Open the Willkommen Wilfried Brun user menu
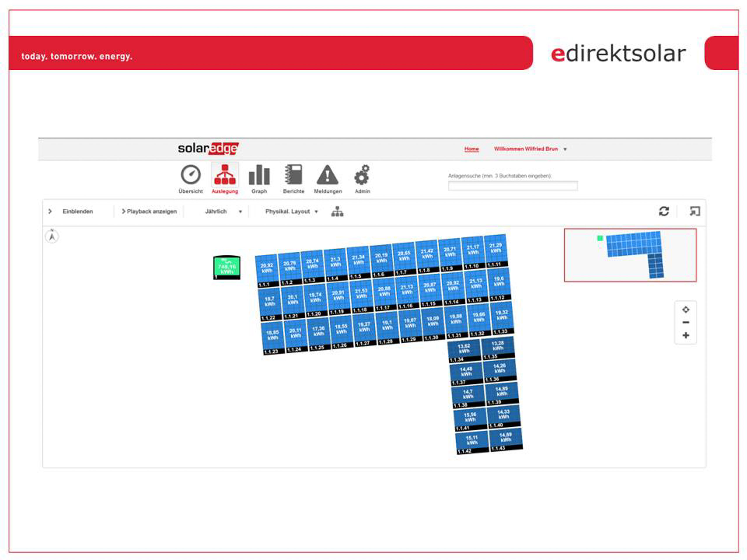 coord(530,149)
